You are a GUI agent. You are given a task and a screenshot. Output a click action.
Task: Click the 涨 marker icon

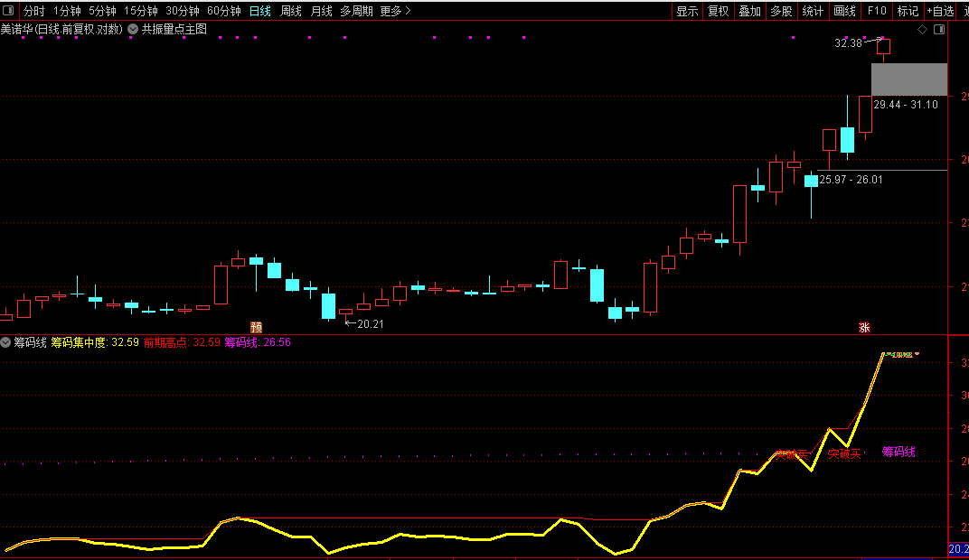pyautogui.click(x=864, y=327)
